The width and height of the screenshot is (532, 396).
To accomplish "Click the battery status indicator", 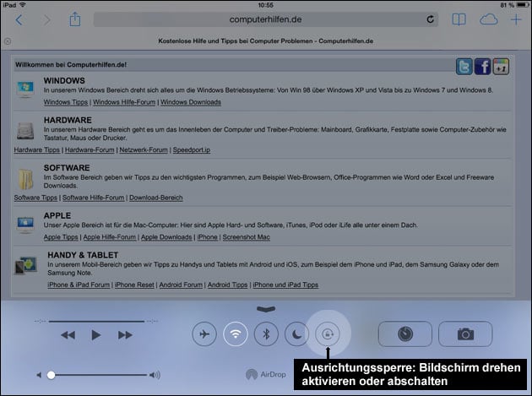I will tap(523, 5).
